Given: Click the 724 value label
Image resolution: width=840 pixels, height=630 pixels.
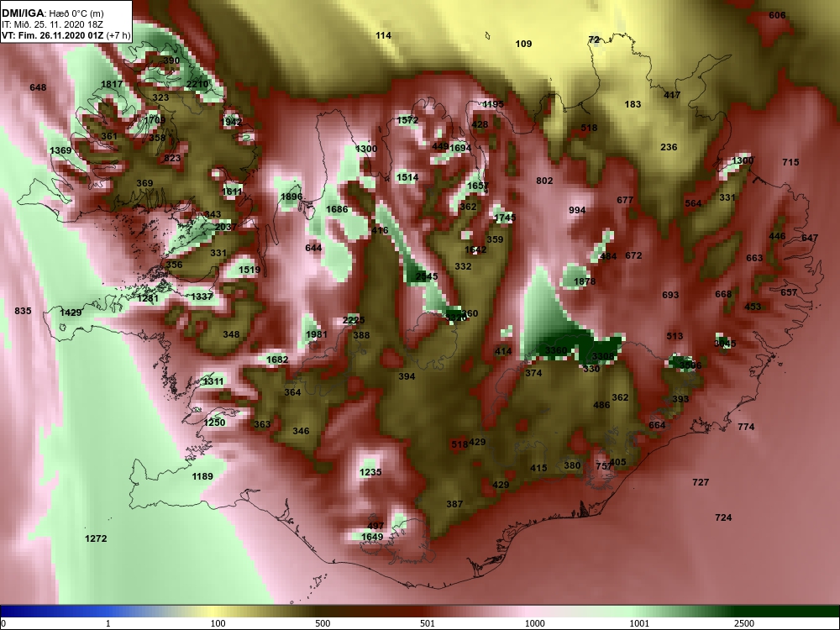Looking at the screenshot, I should click(x=723, y=517).
